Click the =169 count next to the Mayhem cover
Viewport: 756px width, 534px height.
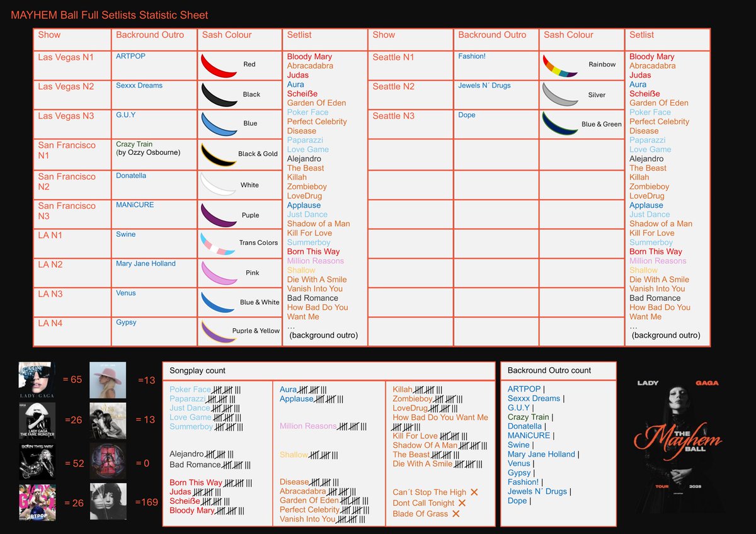(148, 503)
